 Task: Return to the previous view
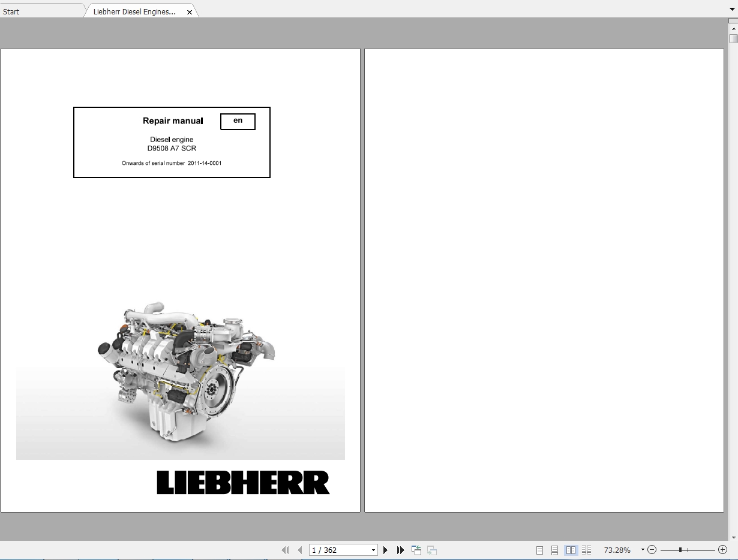416,550
